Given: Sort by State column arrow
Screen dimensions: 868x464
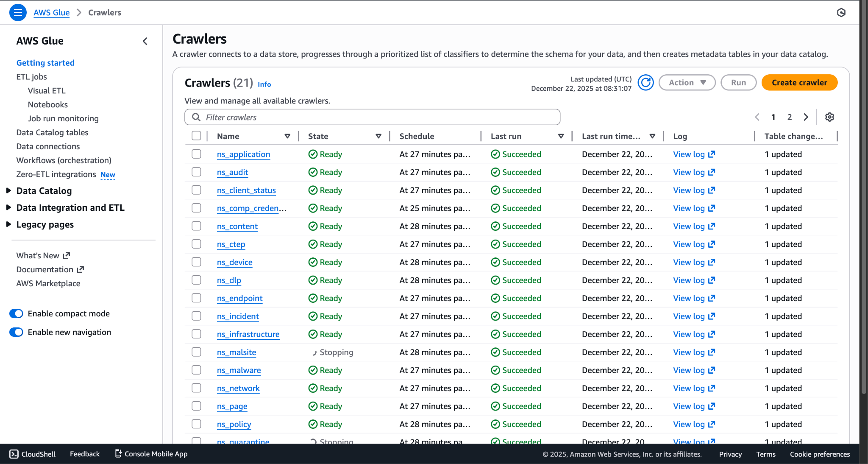Looking at the screenshot, I should (x=378, y=136).
